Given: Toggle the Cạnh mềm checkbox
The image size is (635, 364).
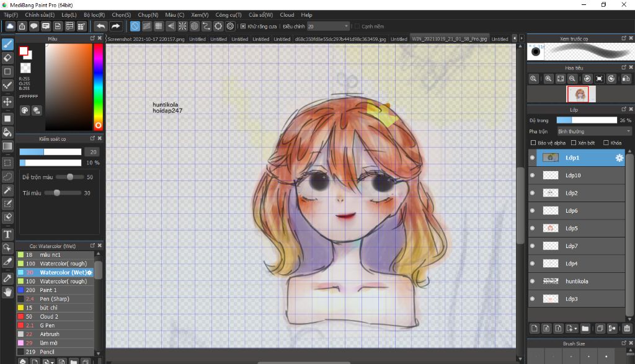Looking at the screenshot, I should [x=357, y=26].
